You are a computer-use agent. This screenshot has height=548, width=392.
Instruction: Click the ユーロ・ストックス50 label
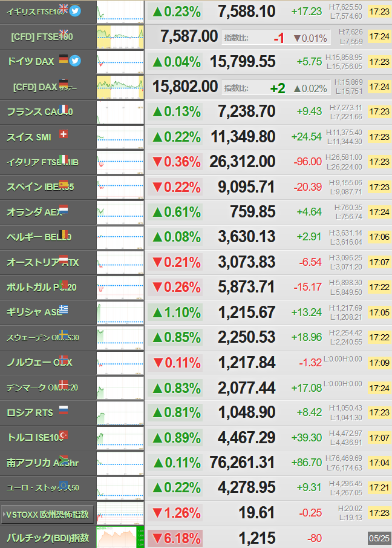[x=43, y=487]
